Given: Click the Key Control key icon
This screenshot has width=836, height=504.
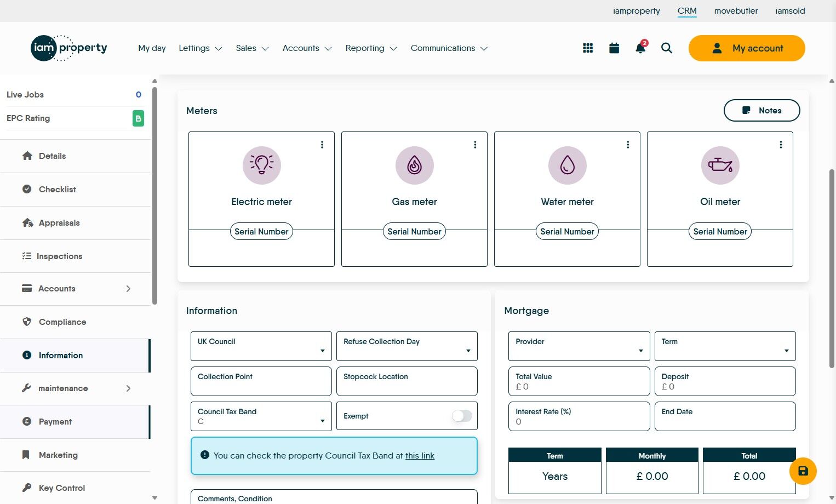Looking at the screenshot, I should point(26,488).
